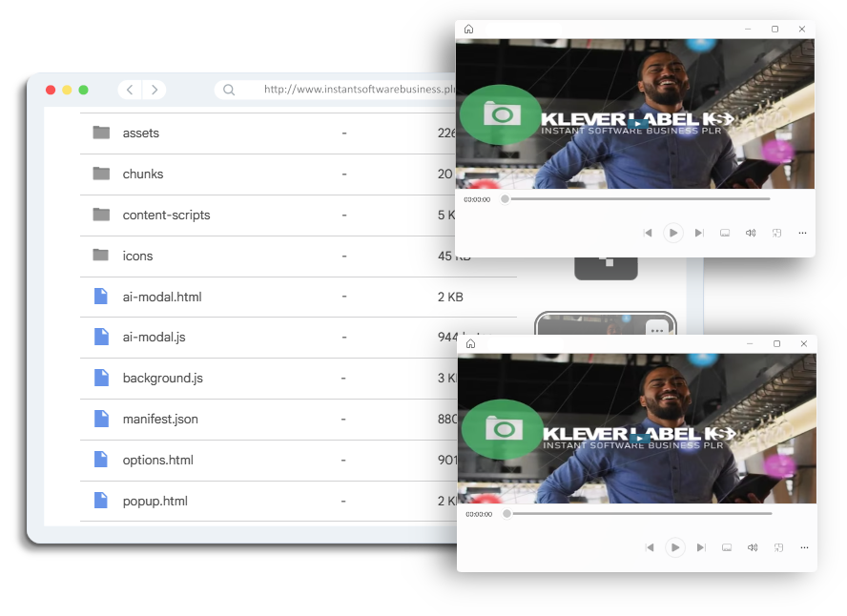Click the browser back arrow
The height and width of the screenshot is (616, 847).
(x=130, y=90)
